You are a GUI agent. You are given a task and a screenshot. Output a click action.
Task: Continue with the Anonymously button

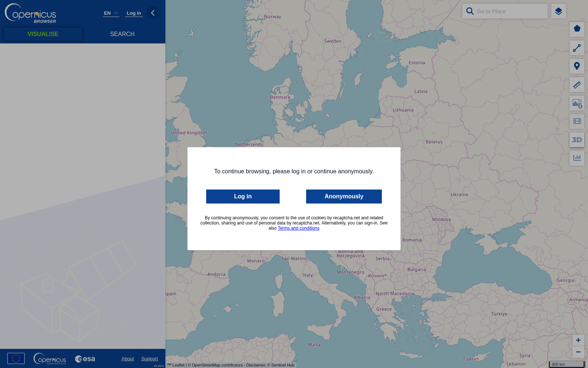pos(344,197)
